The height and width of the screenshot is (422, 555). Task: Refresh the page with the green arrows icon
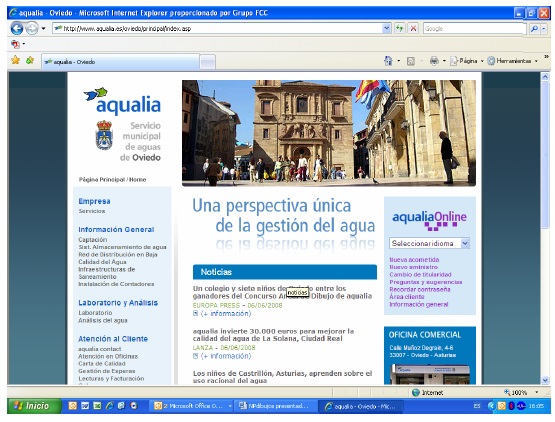click(x=400, y=28)
